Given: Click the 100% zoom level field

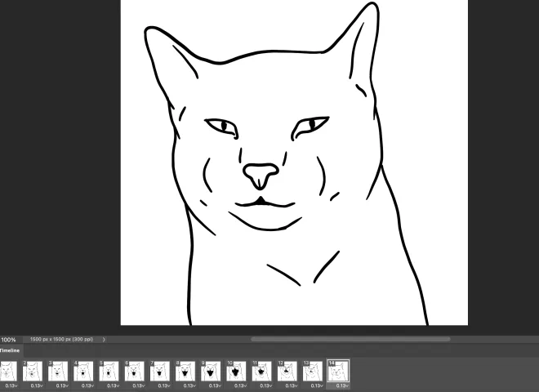Looking at the screenshot, I should tap(8, 339).
